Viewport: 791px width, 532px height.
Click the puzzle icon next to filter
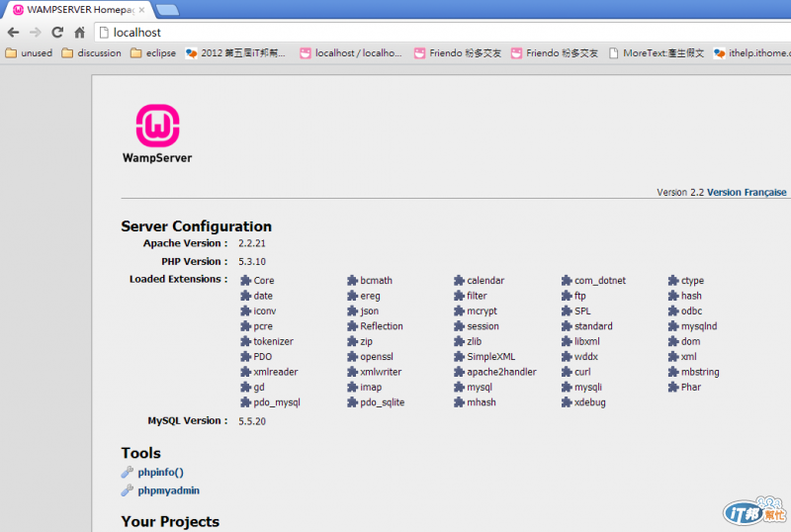459,296
